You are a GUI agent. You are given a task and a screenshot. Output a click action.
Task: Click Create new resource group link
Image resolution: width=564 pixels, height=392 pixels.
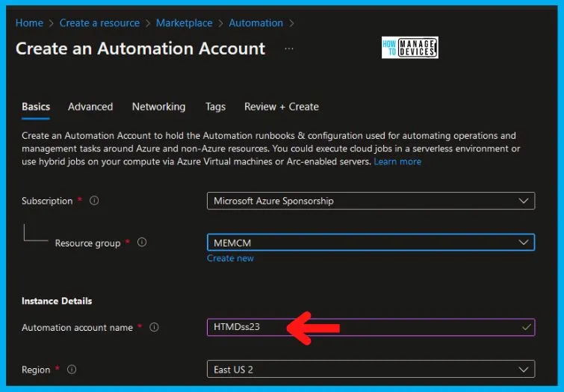[230, 258]
